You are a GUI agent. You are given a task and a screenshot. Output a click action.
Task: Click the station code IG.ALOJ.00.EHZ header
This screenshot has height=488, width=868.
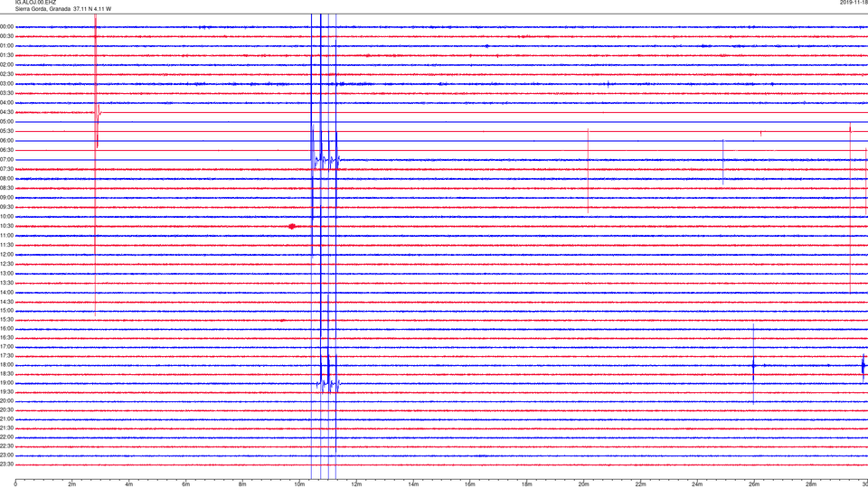tap(35, 2)
